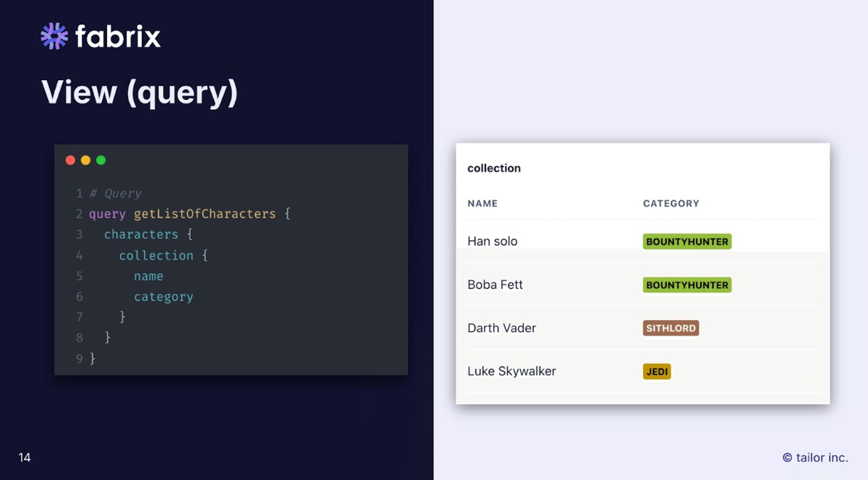Click the Luke Skywalker name cell
The height and width of the screenshot is (480, 868).
[x=511, y=372]
